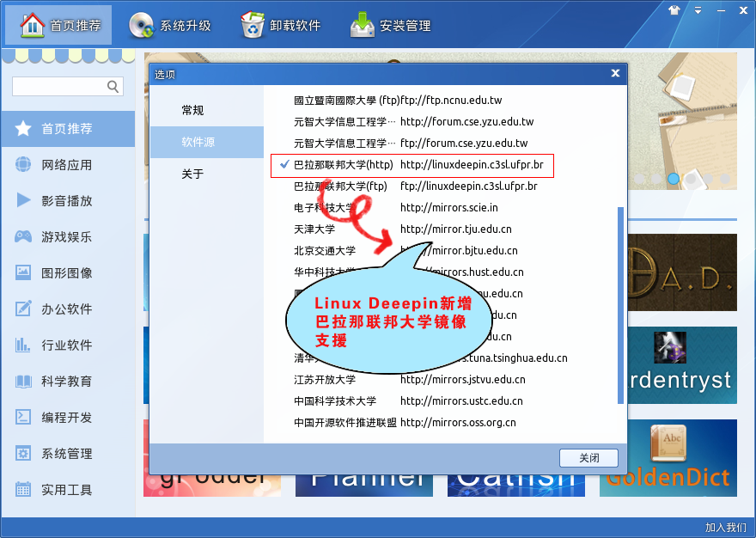
Task: Select 图形图像 picture category in sidebar
Action: pyautogui.click(x=68, y=273)
